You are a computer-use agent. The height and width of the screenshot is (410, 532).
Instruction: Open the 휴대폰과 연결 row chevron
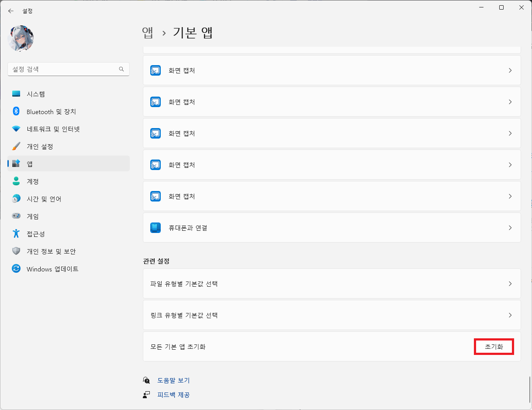coord(510,228)
